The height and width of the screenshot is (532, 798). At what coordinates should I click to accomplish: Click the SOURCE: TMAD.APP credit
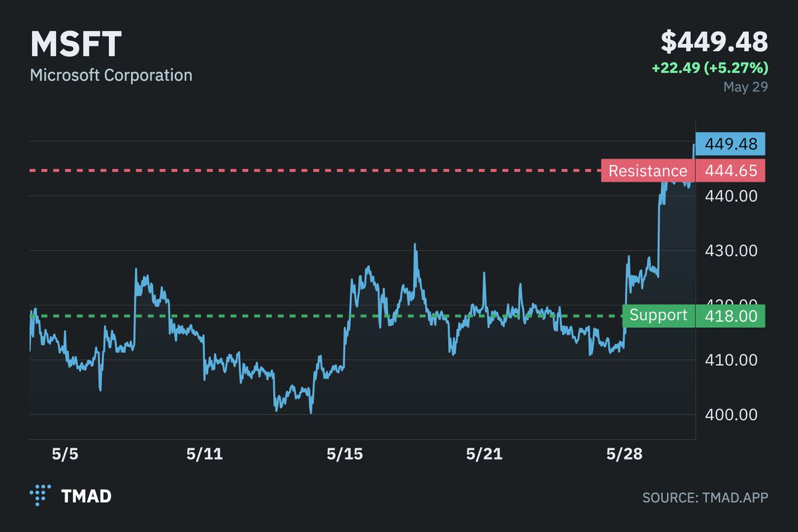(x=706, y=497)
